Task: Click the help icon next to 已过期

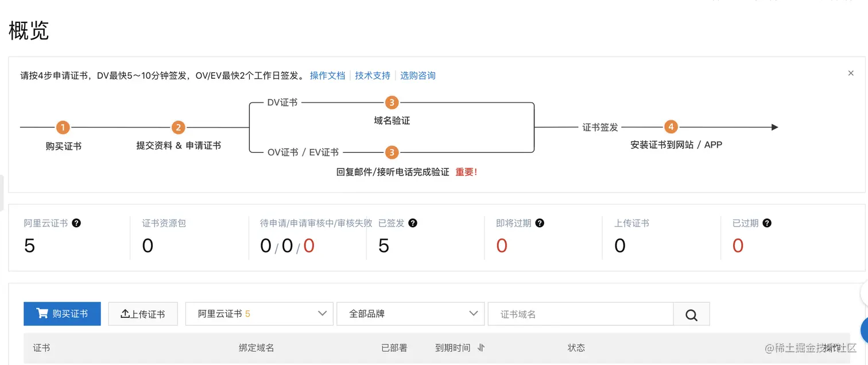Action: (x=767, y=223)
